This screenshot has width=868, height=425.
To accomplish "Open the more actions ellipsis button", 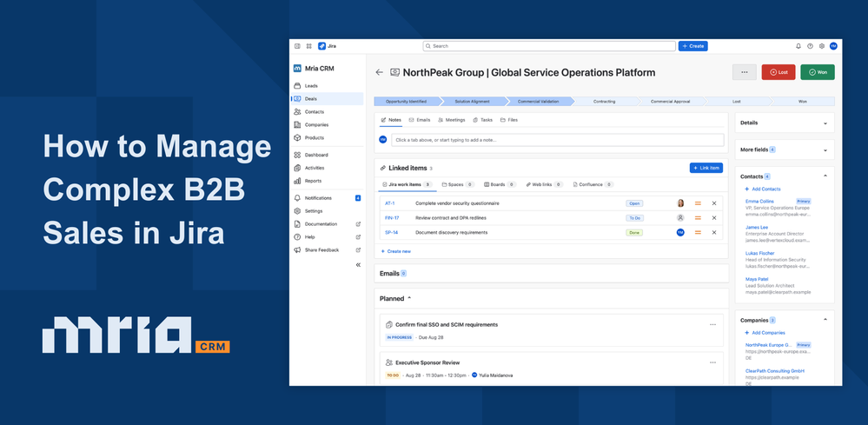I will [x=744, y=72].
